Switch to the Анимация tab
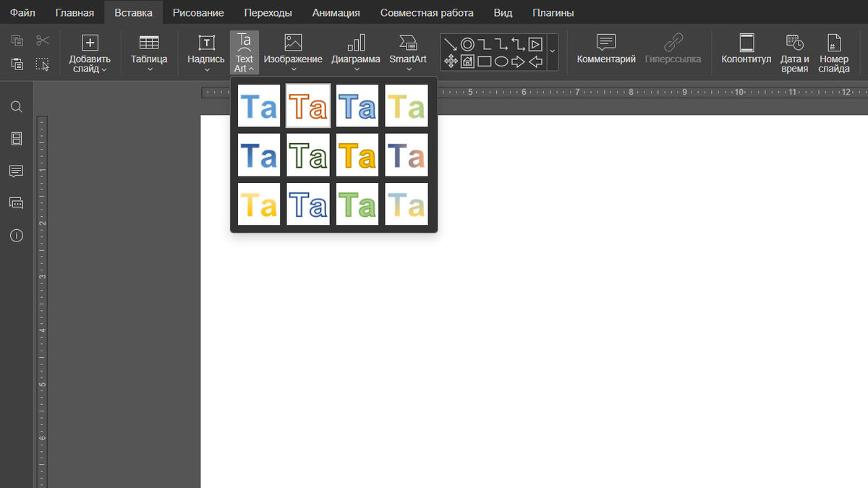Image resolution: width=868 pixels, height=488 pixels. click(x=336, y=12)
